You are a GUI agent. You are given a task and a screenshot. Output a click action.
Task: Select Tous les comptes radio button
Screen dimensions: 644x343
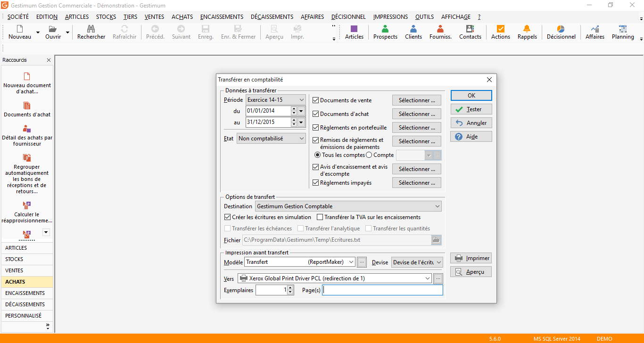[318, 155]
